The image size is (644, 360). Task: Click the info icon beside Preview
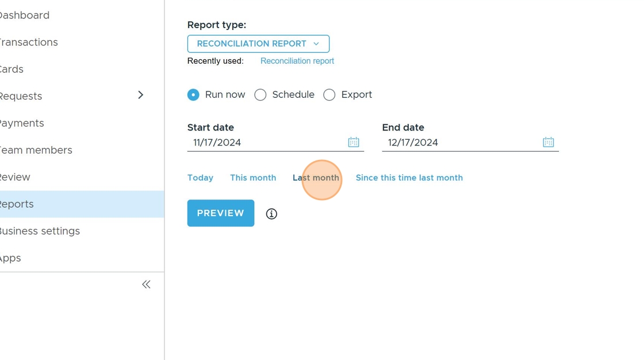coord(271,214)
